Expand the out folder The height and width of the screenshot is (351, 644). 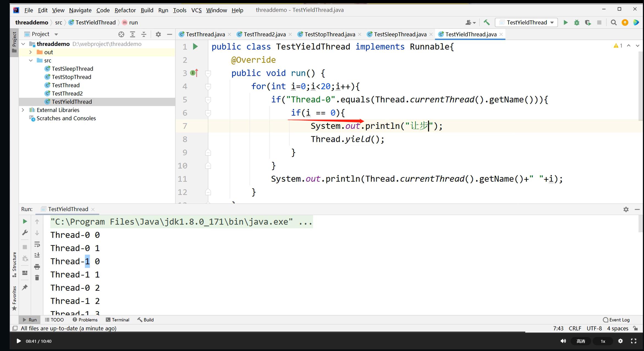[x=31, y=52]
